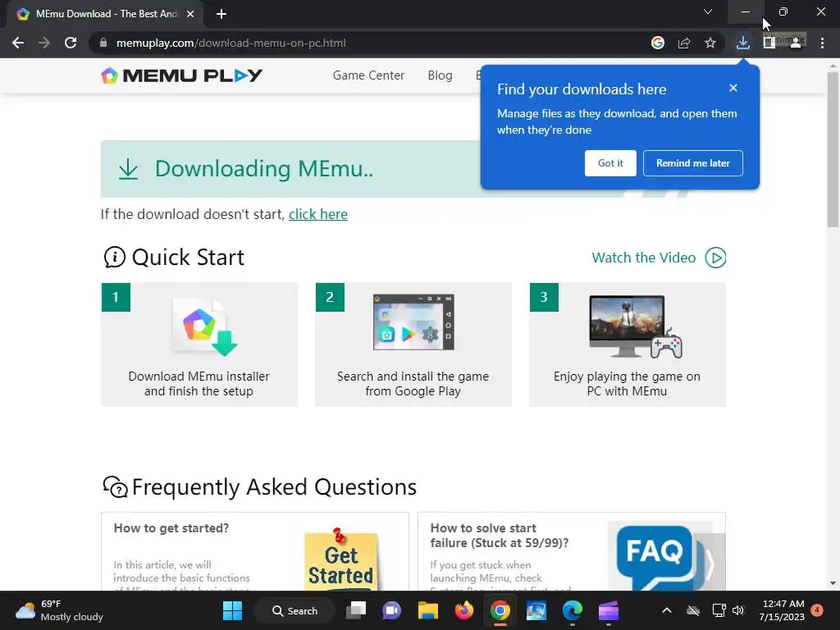Open Task View in taskbar
Viewport: 840px width, 630px height.
(356, 610)
